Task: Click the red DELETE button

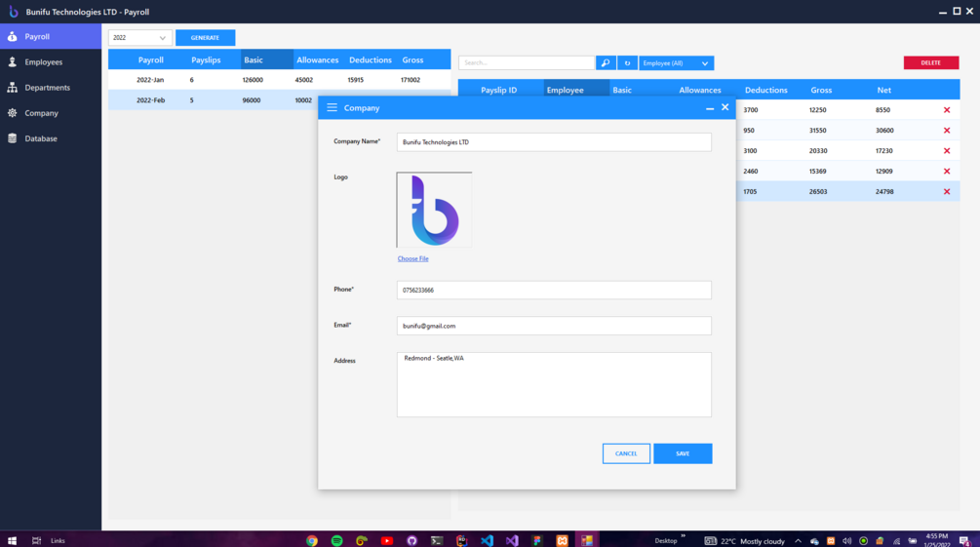Action: click(x=930, y=62)
